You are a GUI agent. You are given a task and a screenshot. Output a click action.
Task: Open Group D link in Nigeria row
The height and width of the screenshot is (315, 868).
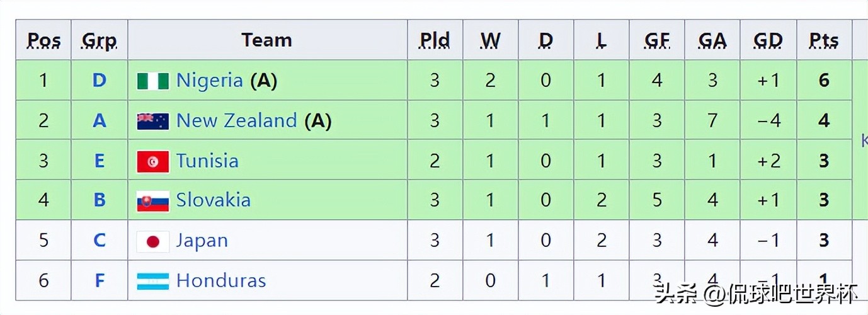click(100, 81)
